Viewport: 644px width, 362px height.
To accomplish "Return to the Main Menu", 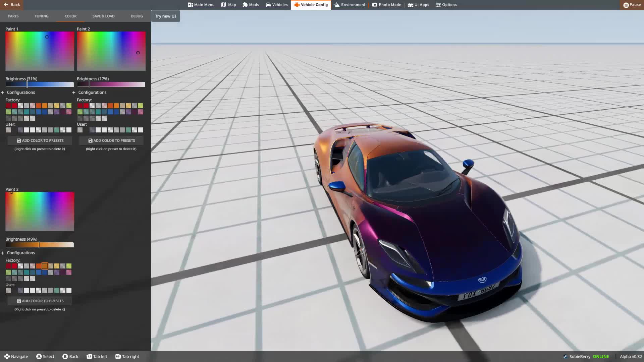I will pyautogui.click(x=201, y=5).
